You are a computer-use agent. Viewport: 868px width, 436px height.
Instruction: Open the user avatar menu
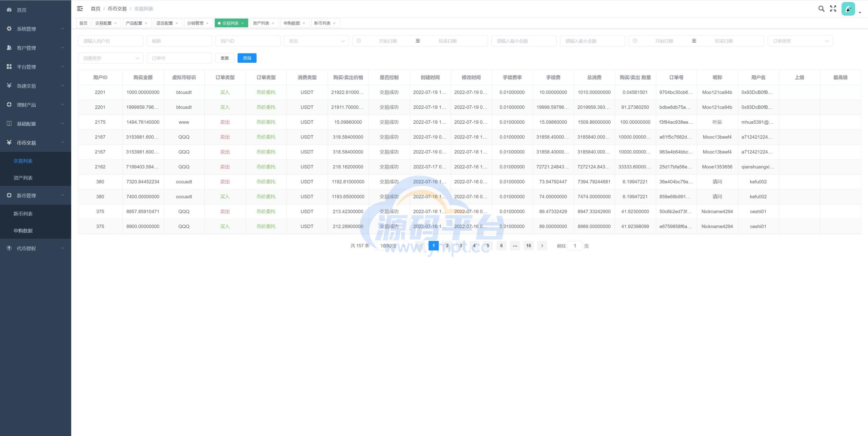848,9
